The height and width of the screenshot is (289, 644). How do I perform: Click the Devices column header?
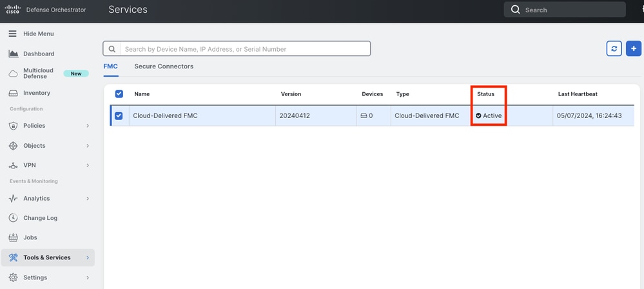tap(372, 94)
